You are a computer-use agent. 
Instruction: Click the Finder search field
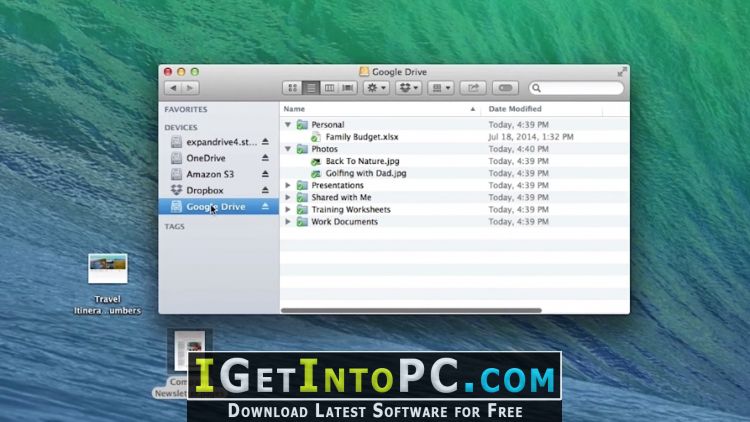tap(576, 88)
